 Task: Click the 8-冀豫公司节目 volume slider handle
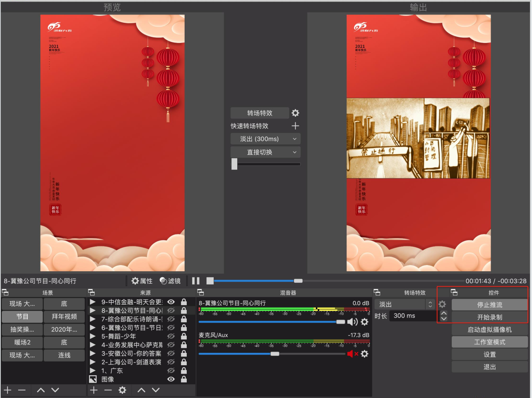[x=341, y=322]
